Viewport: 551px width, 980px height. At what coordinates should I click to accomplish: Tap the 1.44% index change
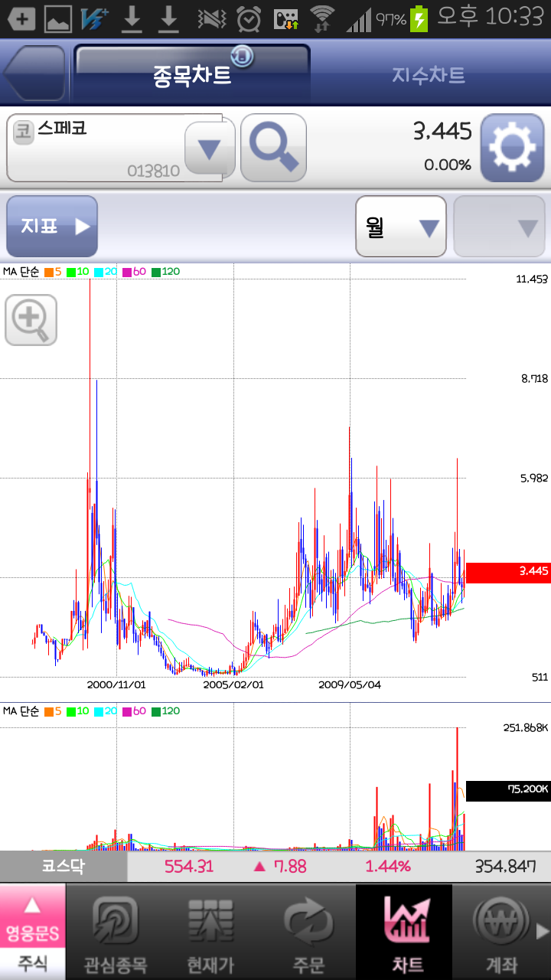click(388, 867)
